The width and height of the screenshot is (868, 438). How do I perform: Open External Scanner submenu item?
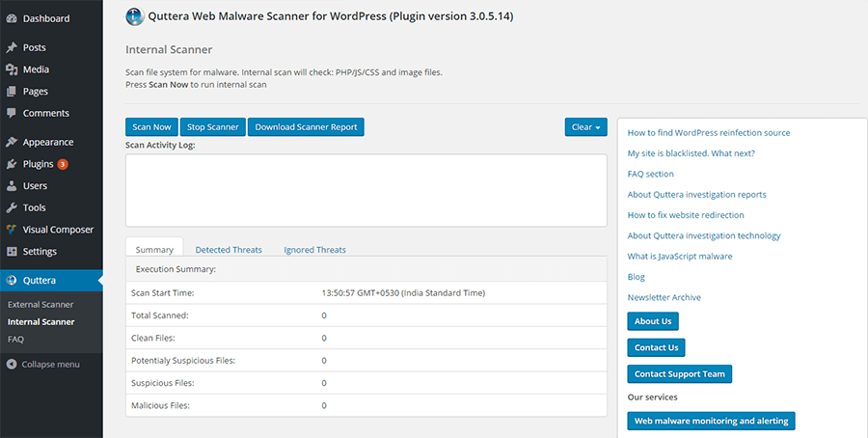click(x=41, y=304)
